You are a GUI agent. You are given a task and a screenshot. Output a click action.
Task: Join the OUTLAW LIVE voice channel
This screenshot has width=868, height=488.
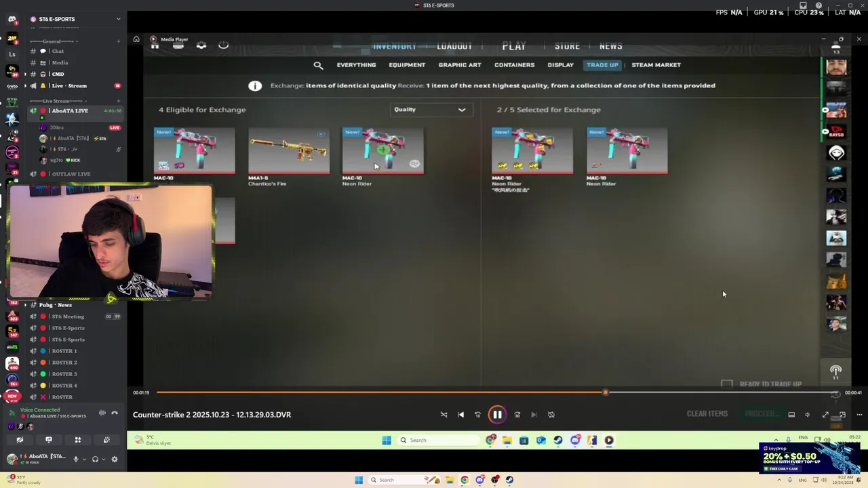[x=71, y=174]
